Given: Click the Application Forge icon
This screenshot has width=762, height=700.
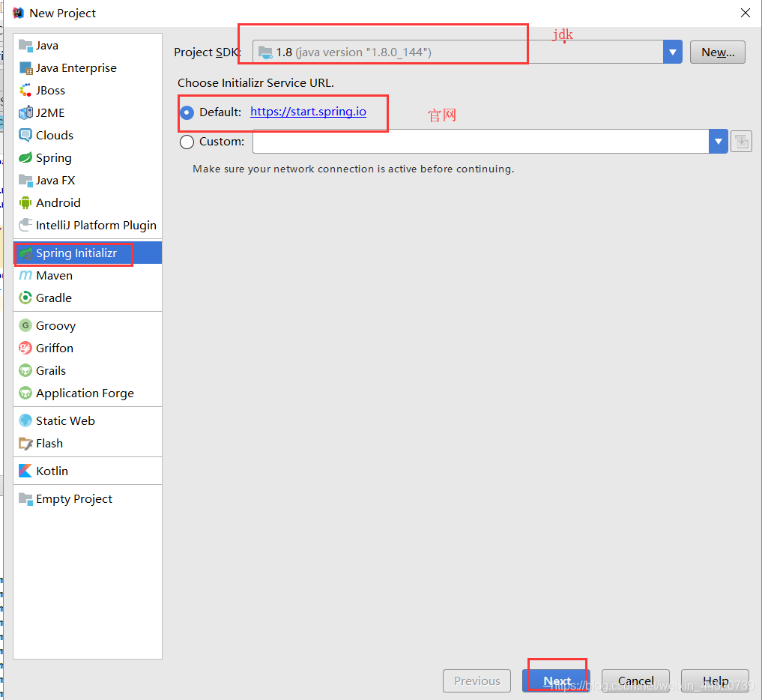Looking at the screenshot, I should pyautogui.click(x=25, y=393).
